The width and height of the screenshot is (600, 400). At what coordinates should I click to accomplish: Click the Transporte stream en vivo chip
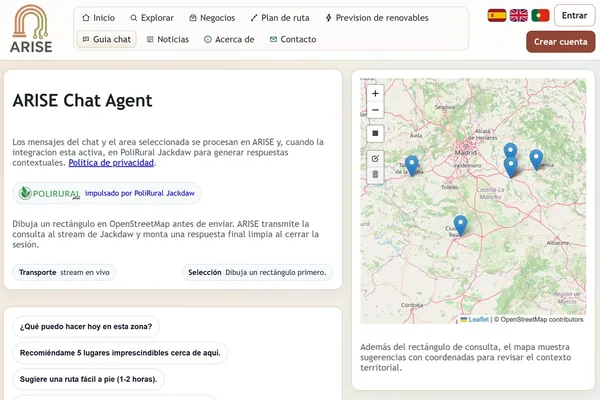point(64,273)
